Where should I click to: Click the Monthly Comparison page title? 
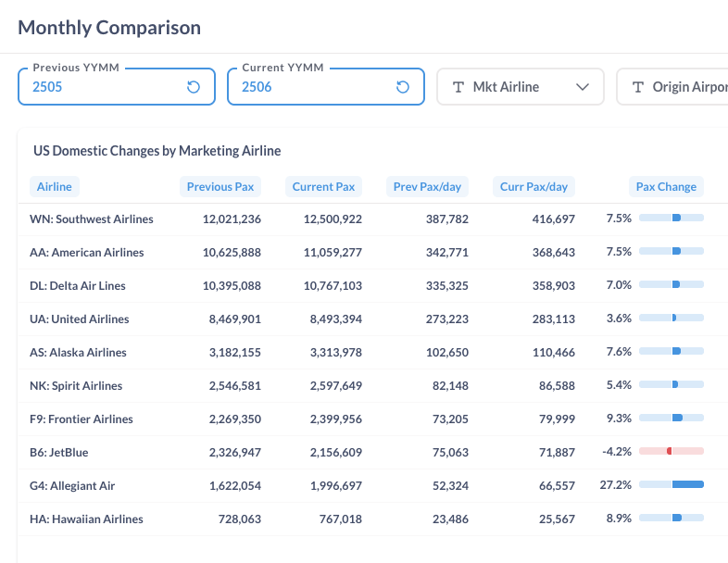[109, 28]
